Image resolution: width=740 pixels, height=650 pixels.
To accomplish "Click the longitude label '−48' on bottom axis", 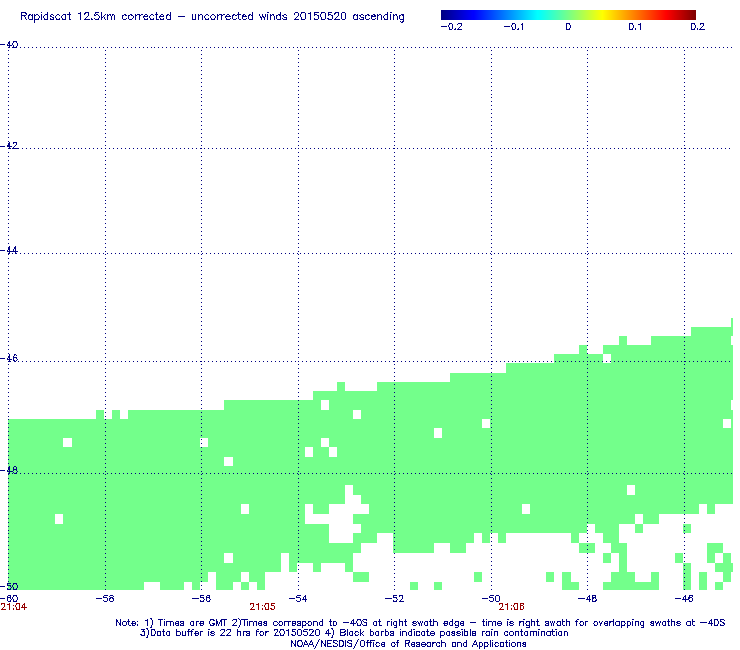I will point(588,599).
